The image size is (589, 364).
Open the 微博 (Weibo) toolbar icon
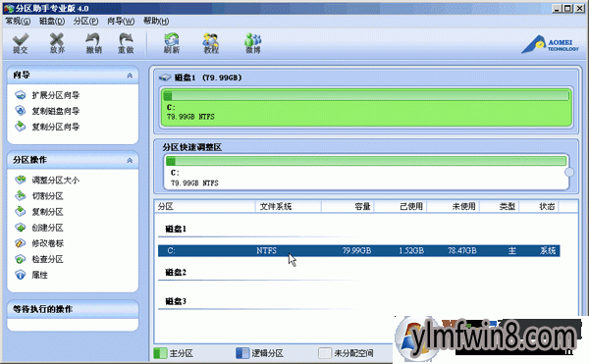point(253,43)
